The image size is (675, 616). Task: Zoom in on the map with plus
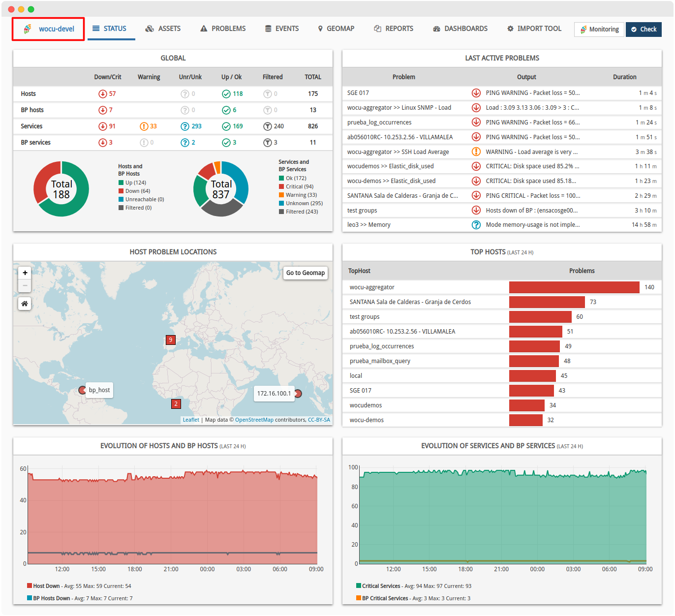point(25,273)
